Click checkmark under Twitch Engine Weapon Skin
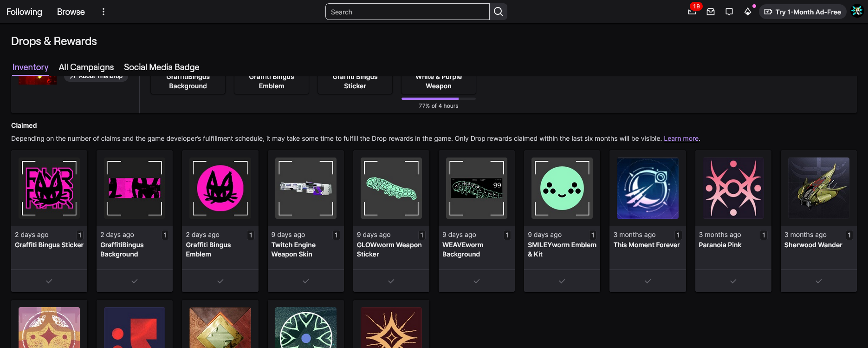This screenshot has width=868, height=348. point(305,281)
